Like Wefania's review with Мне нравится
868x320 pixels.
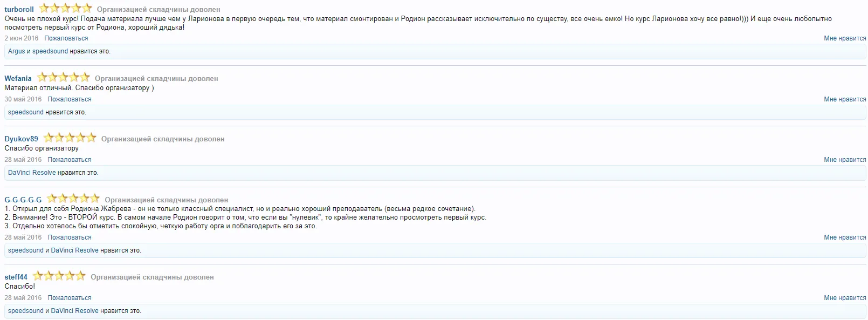(844, 99)
